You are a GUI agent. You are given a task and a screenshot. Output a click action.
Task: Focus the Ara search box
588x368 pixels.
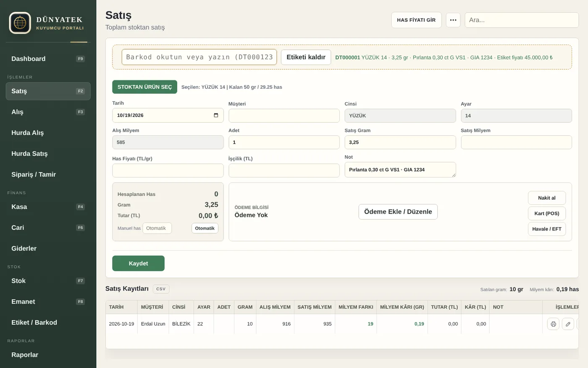522,20
